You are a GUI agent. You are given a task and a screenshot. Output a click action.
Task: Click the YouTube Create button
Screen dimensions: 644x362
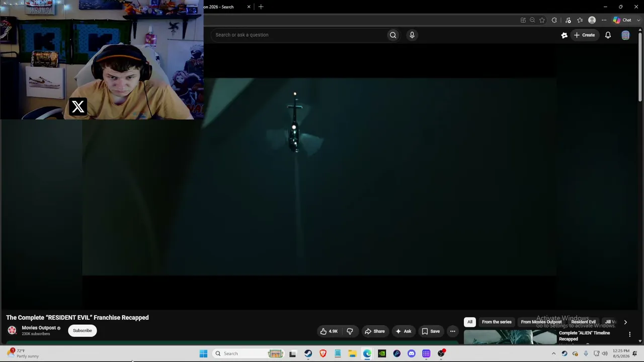(585, 35)
